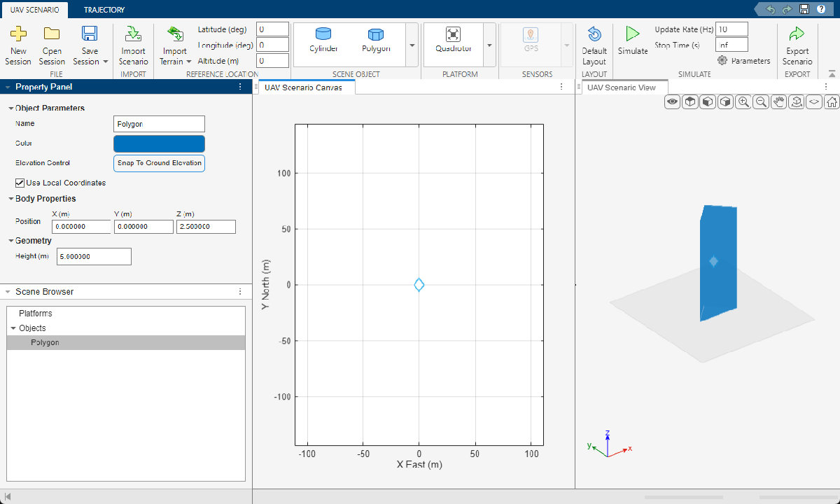Select the pan hand tool in Scenario View
The height and width of the screenshot is (504, 840).
point(778,102)
